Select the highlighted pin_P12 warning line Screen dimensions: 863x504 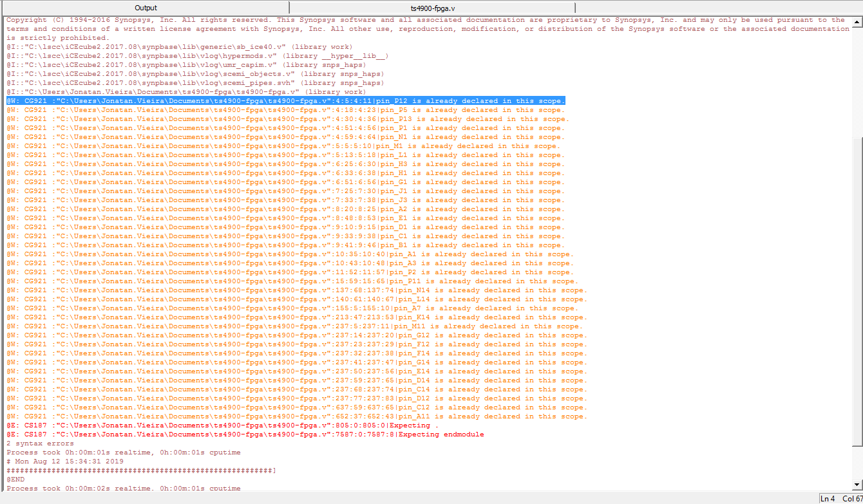pos(283,100)
